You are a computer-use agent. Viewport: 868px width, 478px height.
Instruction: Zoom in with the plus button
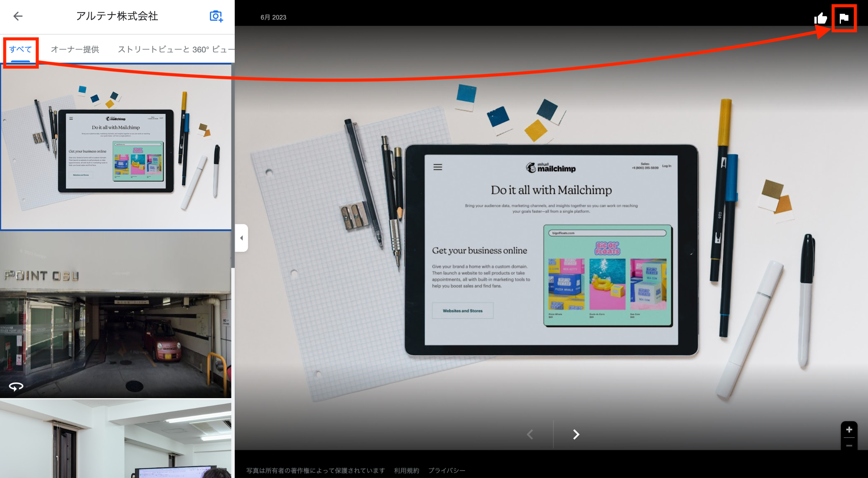(849, 430)
